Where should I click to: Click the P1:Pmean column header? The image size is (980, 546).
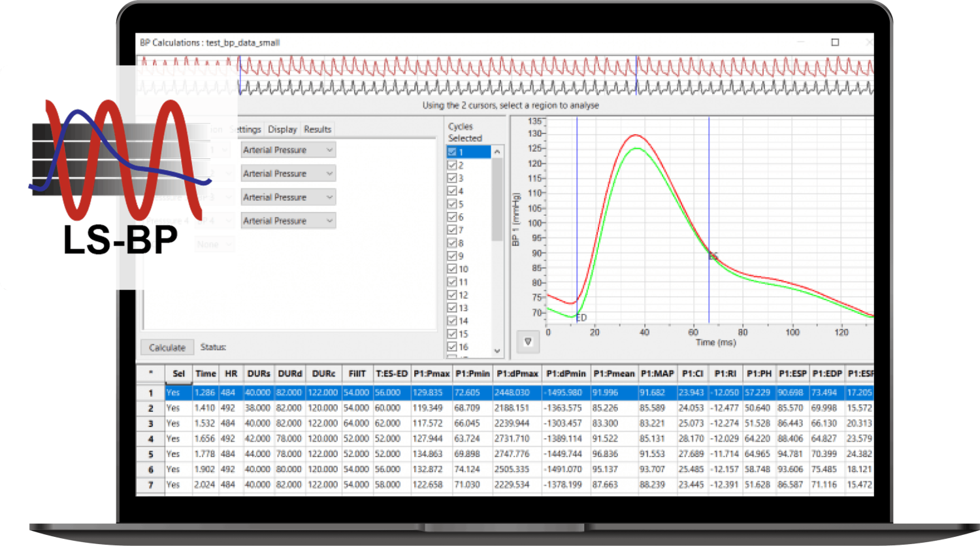pos(613,373)
